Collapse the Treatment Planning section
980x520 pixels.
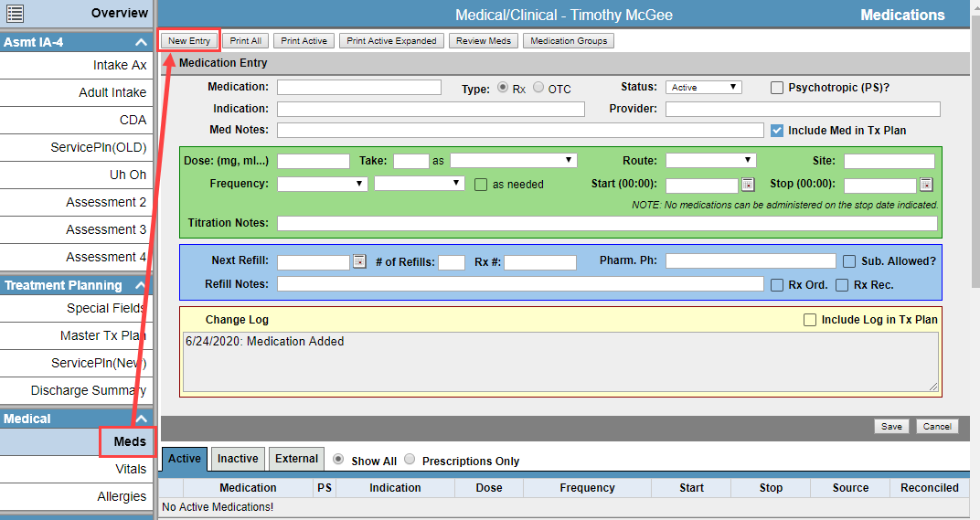click(x=142, y=286)
